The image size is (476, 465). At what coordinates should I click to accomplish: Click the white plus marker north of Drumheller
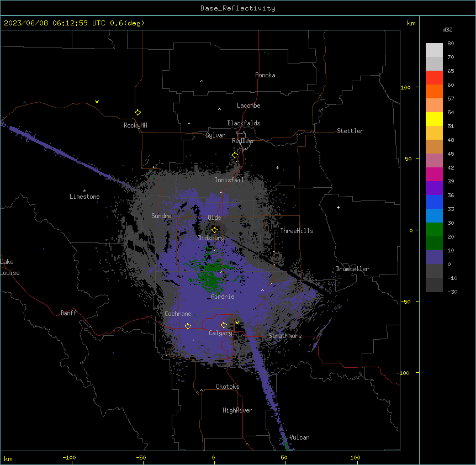(x=338, y=207)
